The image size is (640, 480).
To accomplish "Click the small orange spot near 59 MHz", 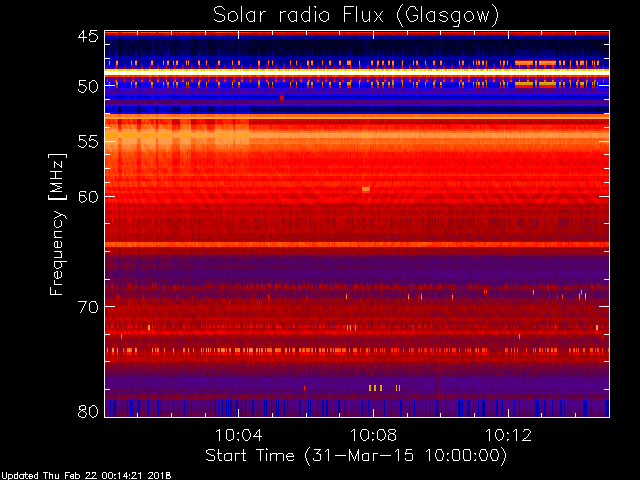I will click(366, 189).
